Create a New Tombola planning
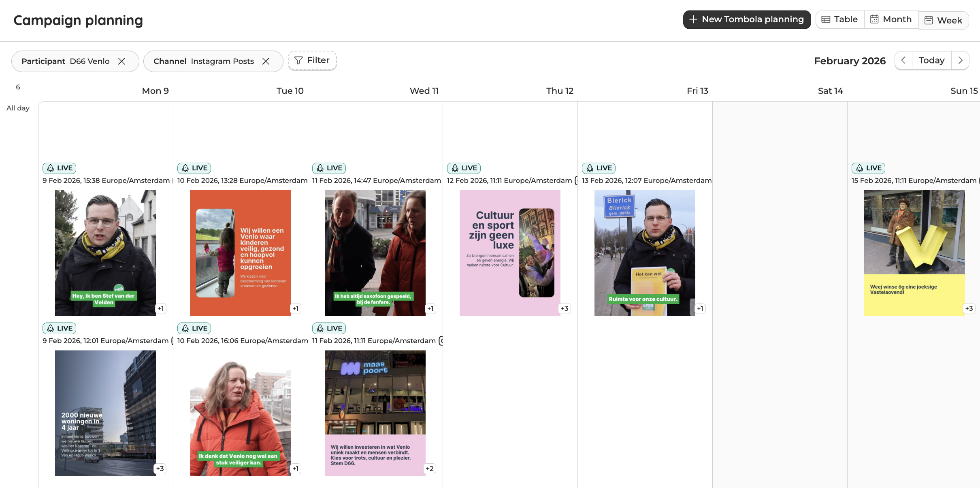This screenshot has width=980, height=488. 747,20
